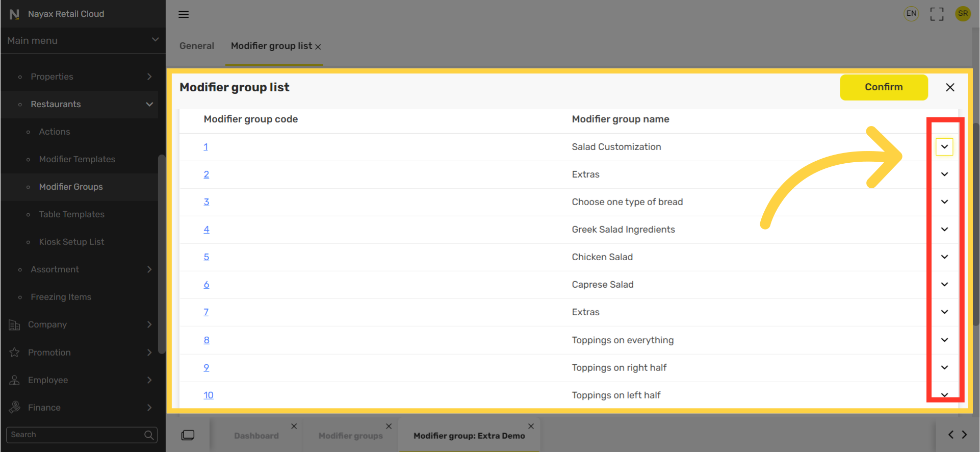Collapse the Main menu dropdown
The width and height of the screenshot is (980, 452).
click(x=155, y=40)
